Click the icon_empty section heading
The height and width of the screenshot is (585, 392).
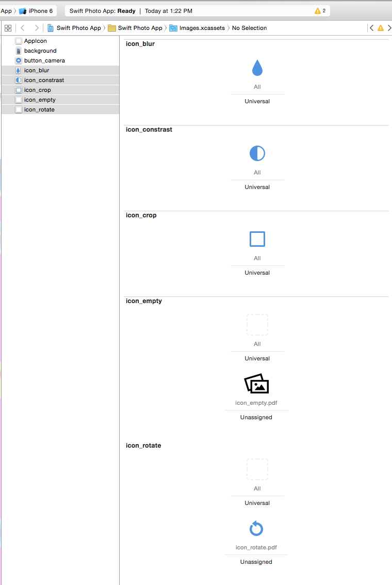[144, 301]
